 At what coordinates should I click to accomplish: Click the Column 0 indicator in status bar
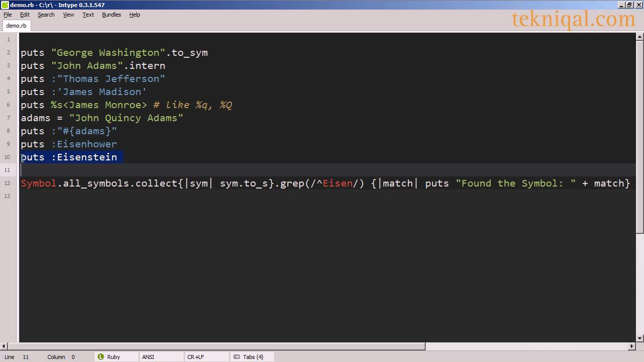pyautogui.click(x=61, y=357)
